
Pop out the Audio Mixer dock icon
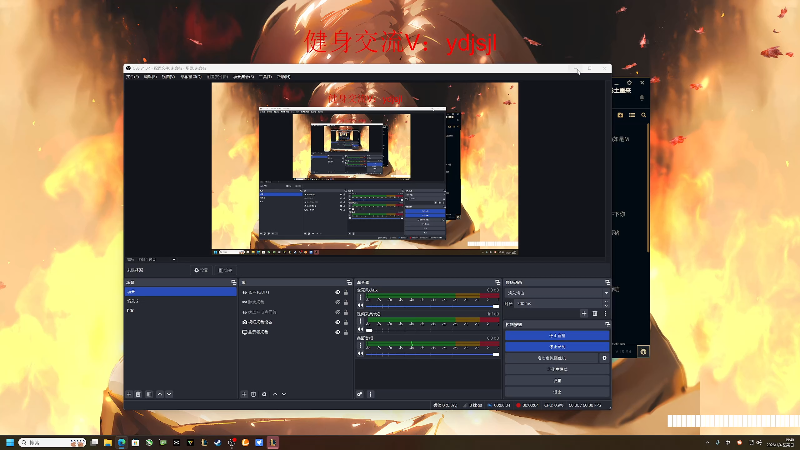497,283
